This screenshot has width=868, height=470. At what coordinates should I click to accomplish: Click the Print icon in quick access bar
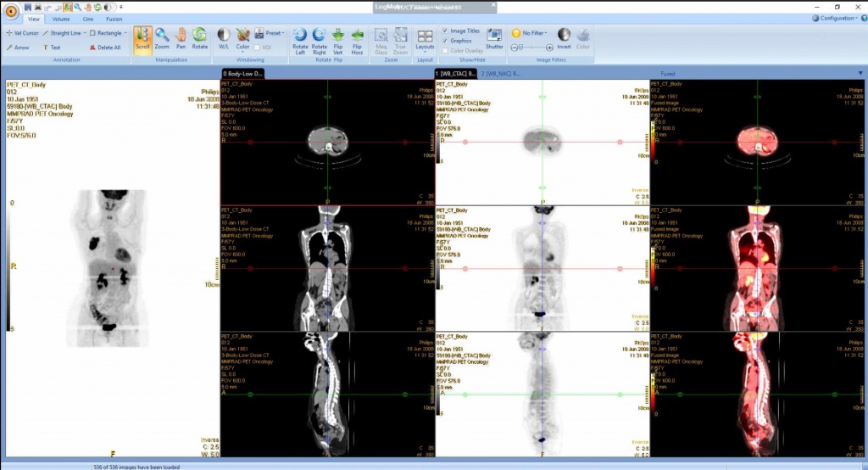[37, 7]
